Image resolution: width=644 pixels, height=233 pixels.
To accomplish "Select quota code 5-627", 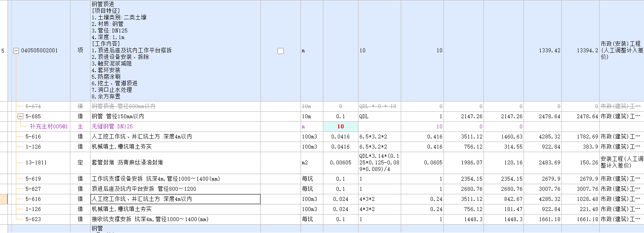I will (x=33, y=189).
